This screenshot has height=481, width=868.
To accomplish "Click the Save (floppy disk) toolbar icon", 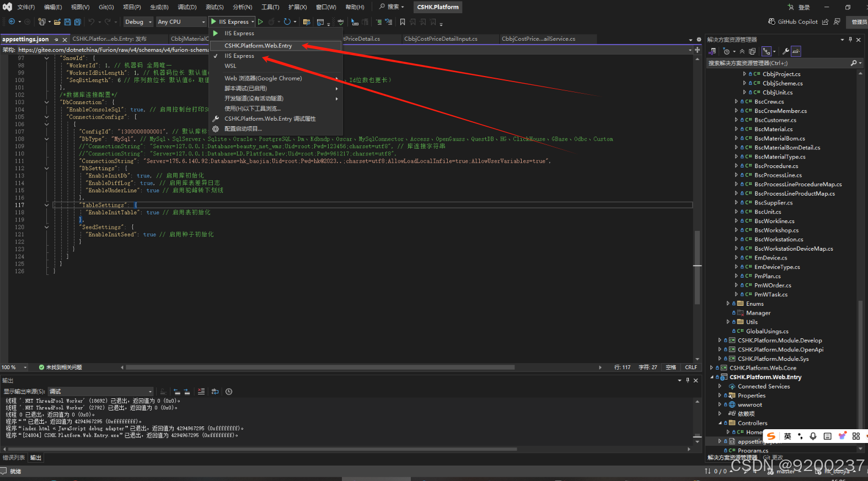I will click(67, 22).
